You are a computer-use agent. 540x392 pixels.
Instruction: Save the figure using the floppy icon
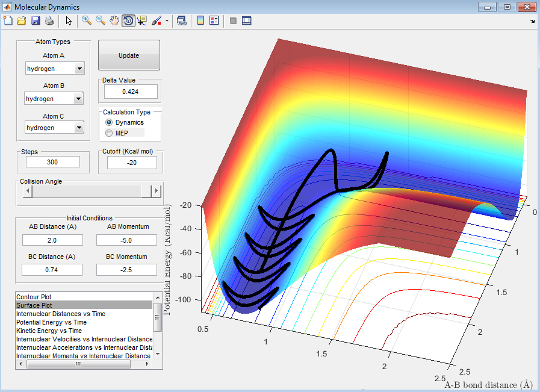[36, 20]
